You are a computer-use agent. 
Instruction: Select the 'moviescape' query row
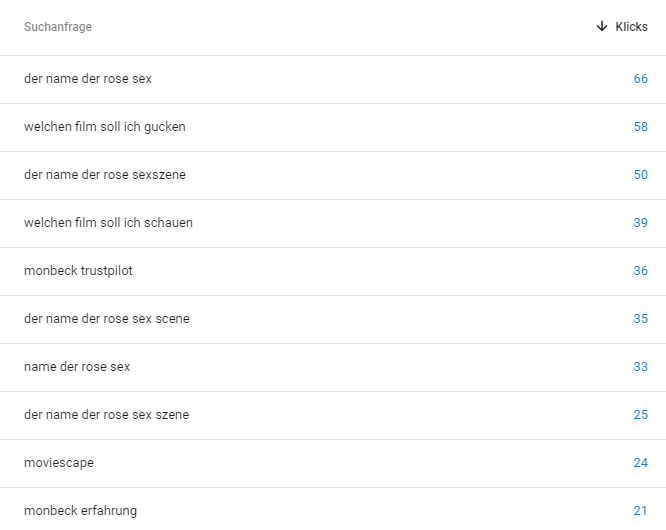click(x=59, y=463)
